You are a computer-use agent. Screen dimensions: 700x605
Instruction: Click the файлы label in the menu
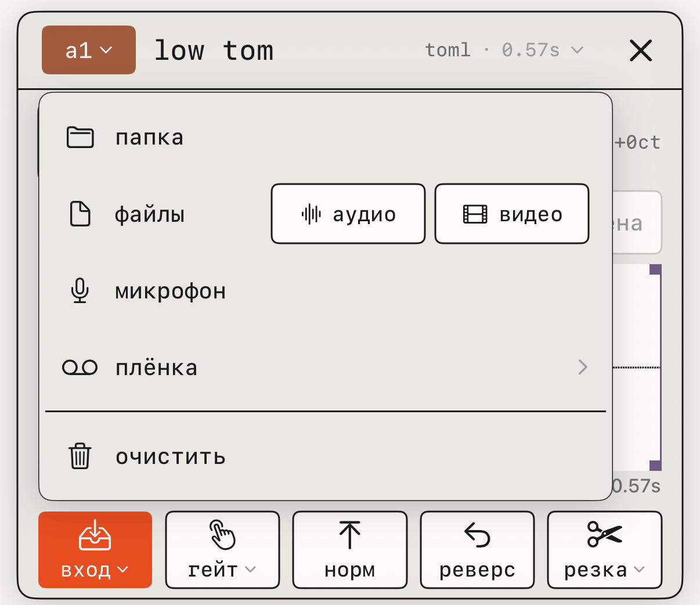150,214
